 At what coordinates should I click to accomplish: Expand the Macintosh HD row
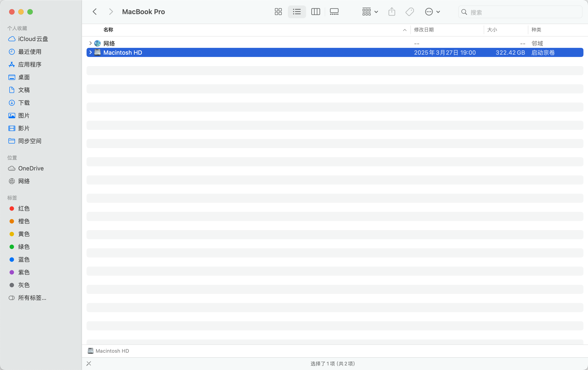(x=90, y=52)
